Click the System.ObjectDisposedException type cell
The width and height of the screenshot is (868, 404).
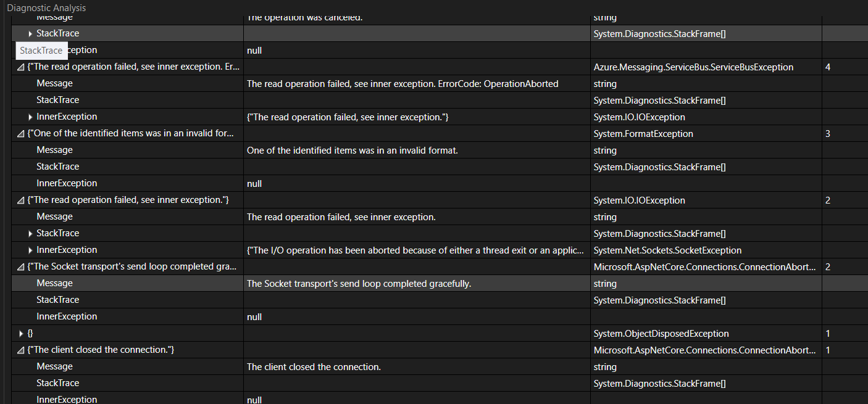coord(661,334)
